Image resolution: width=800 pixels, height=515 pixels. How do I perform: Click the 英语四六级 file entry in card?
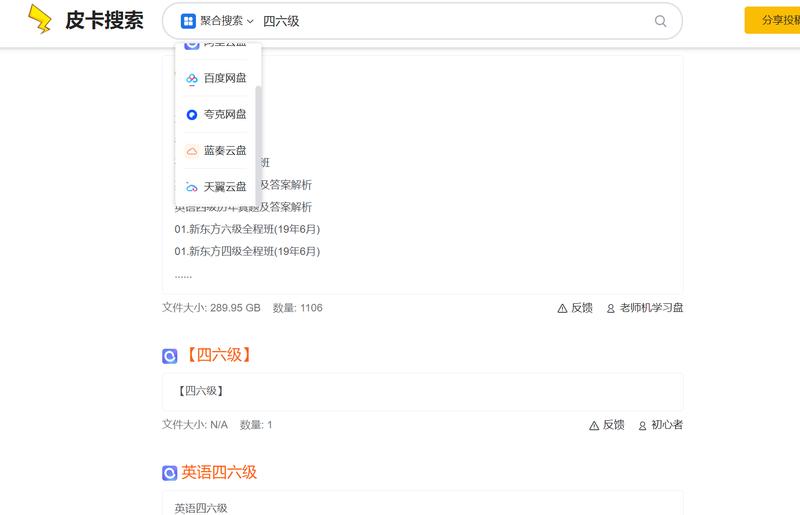tap(201, 508)
